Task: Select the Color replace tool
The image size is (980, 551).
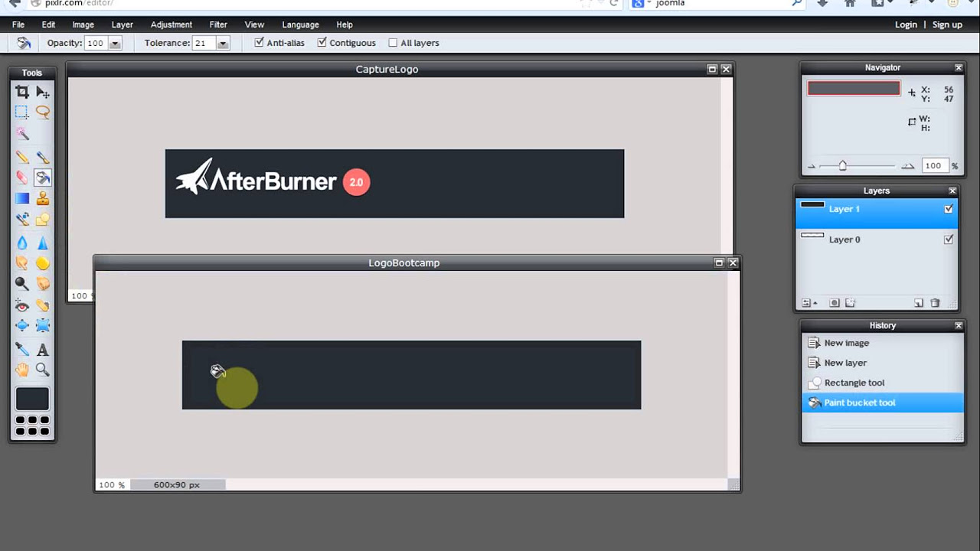Action: pyautogui.click(x=22, y=220)
